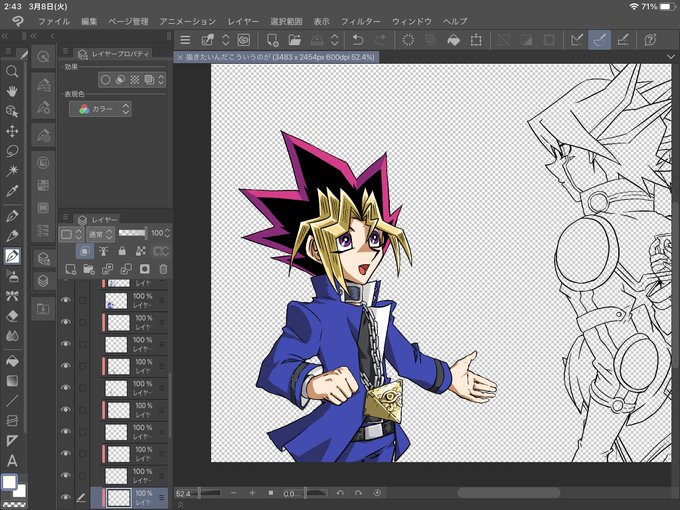
Task: Select the Zoom magnifier tool
Action: point(12,71)
